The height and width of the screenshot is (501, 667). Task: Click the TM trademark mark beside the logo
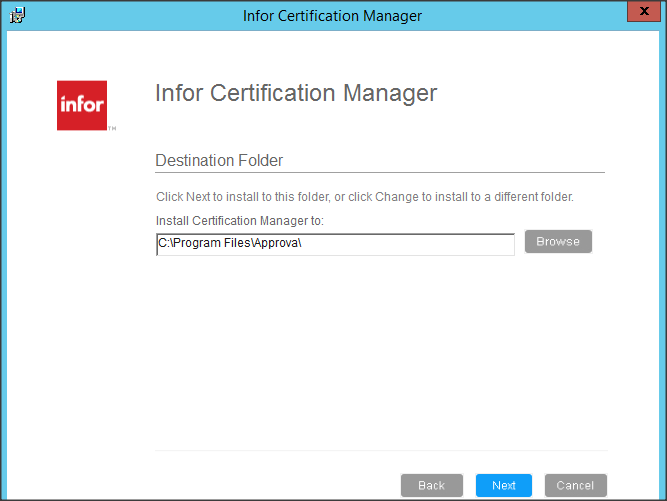click(112, 129)
